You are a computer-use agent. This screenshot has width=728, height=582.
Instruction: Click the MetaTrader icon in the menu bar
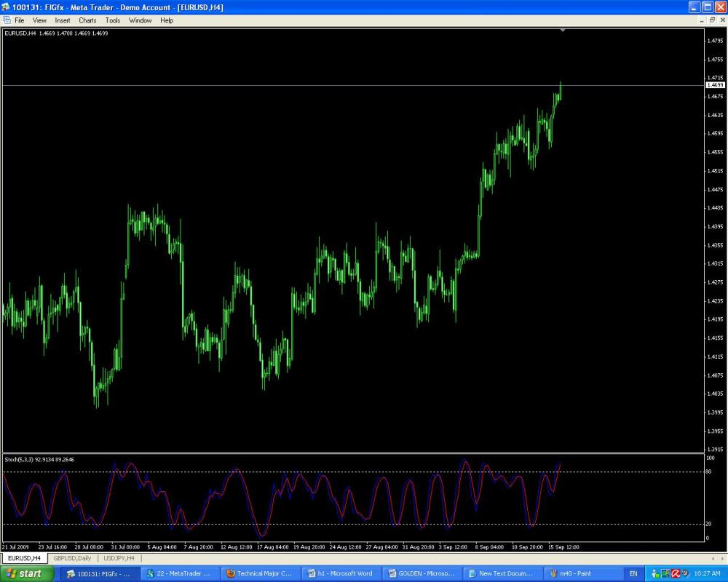click(x=7, y=20)
